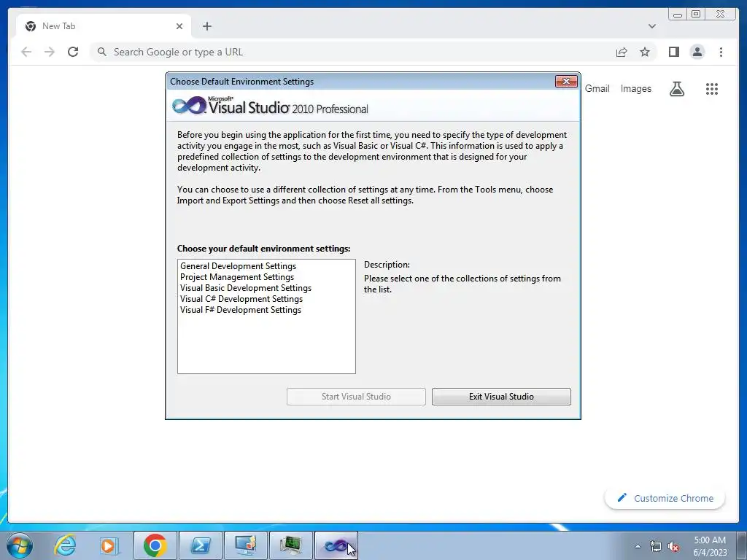The height and width of the screenshot is (560, 747).
Task: Close the Choose Default Environment Settings dialog
Action: (566, 82)
